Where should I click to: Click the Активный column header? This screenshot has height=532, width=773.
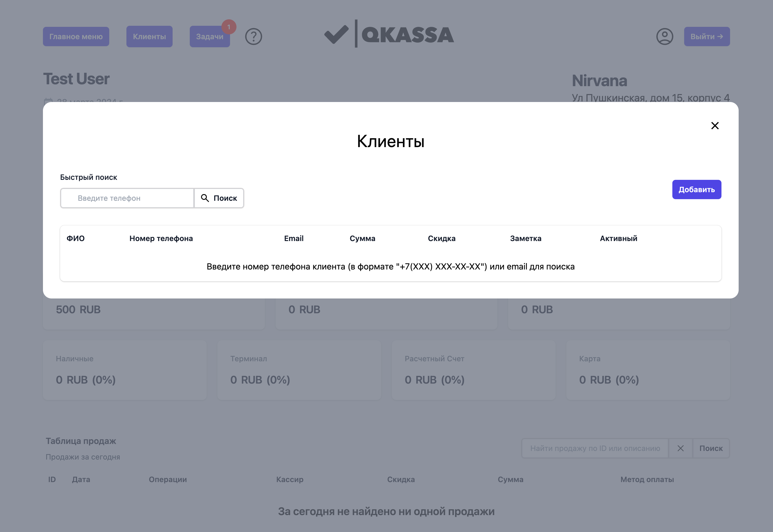coord(618,238)
